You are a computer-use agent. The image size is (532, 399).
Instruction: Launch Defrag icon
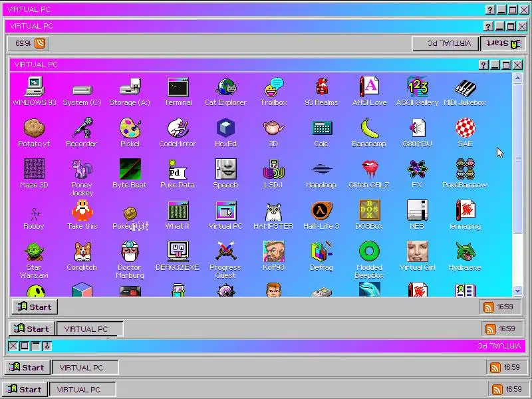[321, 252]
